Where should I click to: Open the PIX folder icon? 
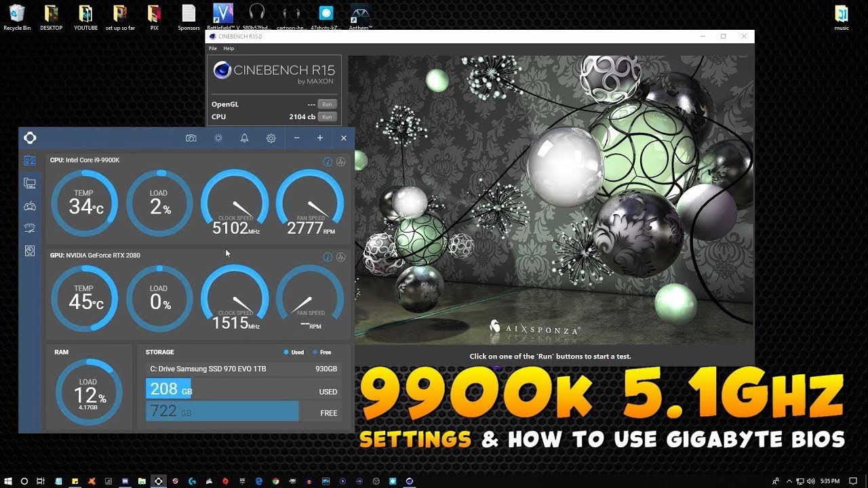[155, 18]
